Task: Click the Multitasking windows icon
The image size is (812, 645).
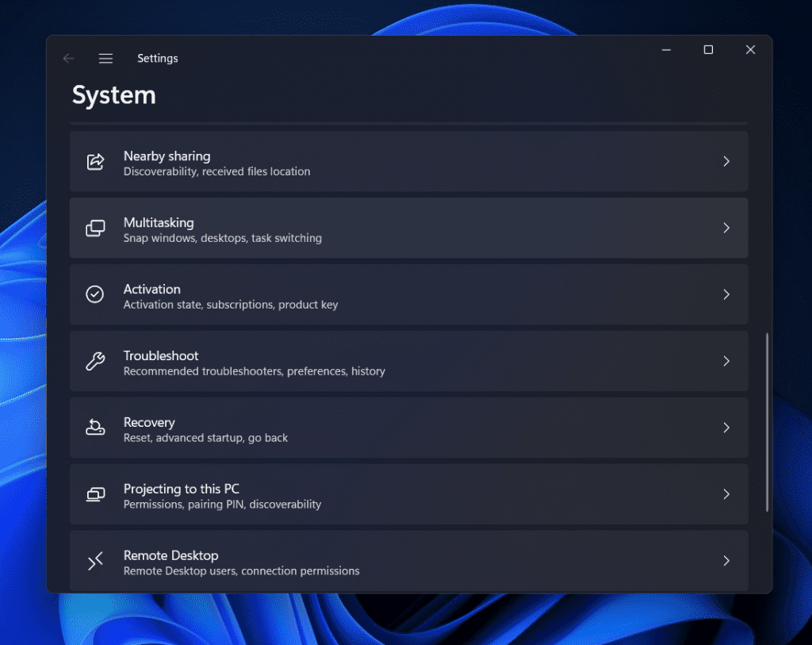Action: 95,228
